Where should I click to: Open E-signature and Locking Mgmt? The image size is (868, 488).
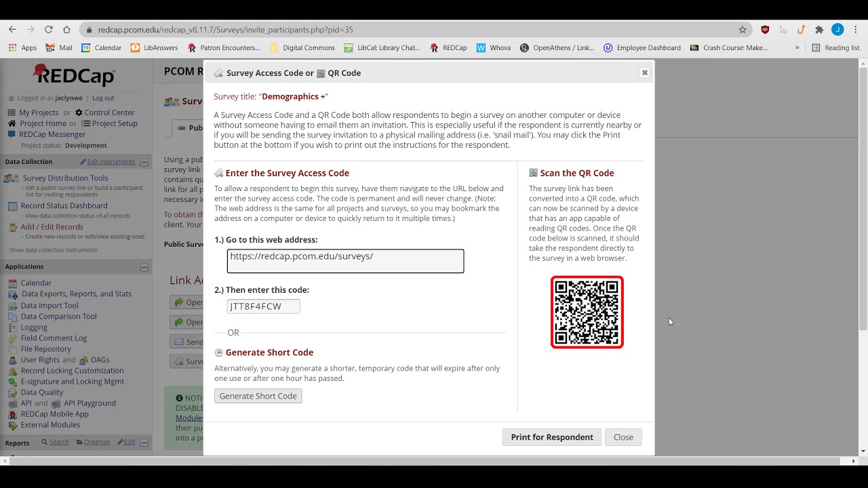click(x=72, y=382)
